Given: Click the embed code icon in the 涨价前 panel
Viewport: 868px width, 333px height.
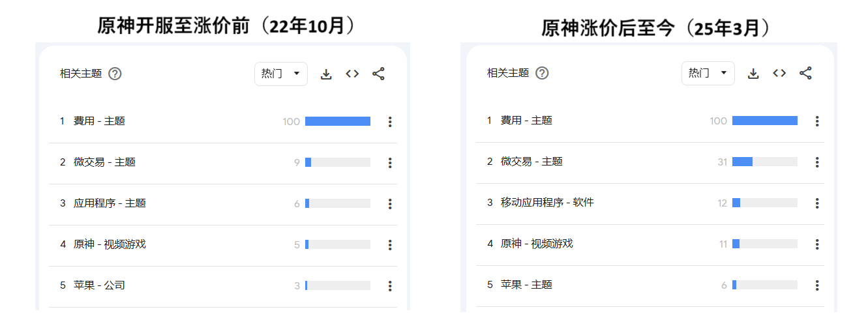Looking at the screenshot, I should pos(352,74).
